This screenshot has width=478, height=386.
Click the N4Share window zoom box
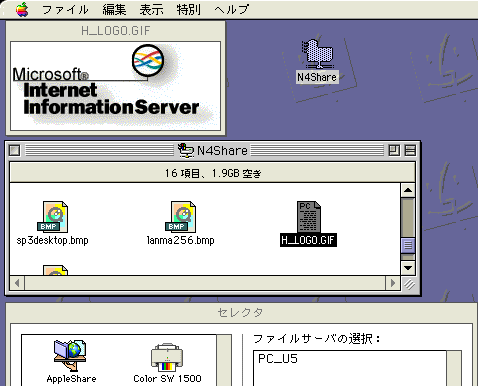click(x=394, y=151)
